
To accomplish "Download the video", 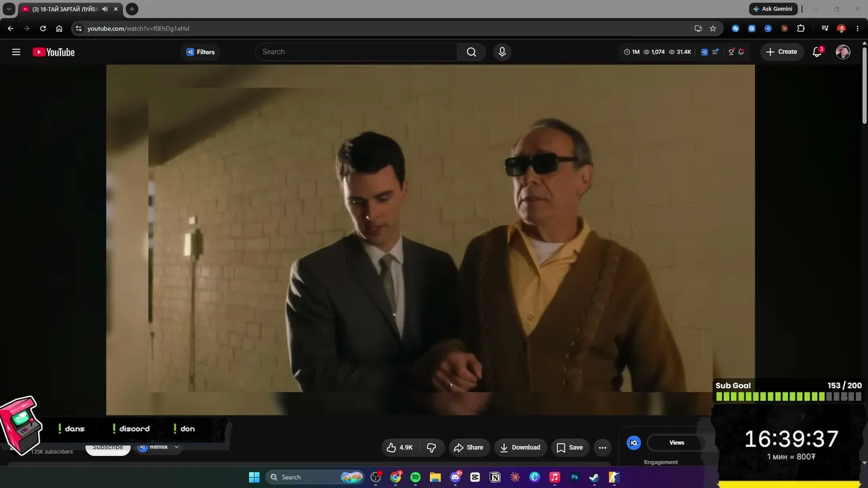I will click(520, 447).
